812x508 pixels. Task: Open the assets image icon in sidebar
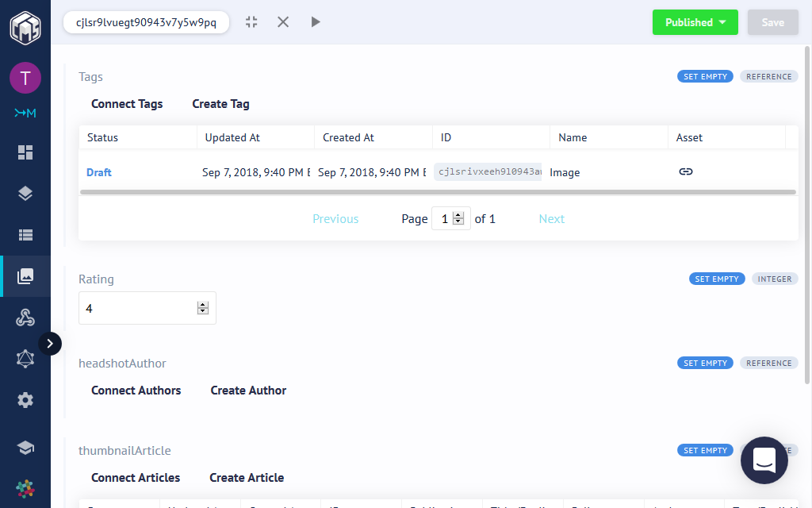(25, 276)
